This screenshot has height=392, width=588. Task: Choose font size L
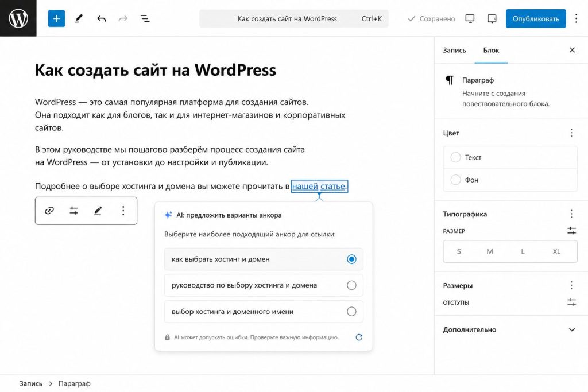(523, 251)
